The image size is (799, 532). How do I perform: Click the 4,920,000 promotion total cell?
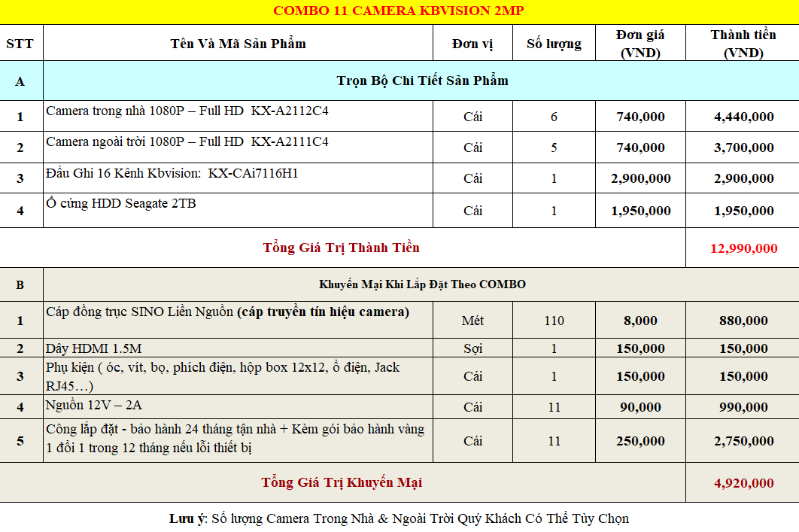pyautogui.click(x=743, y=483)
